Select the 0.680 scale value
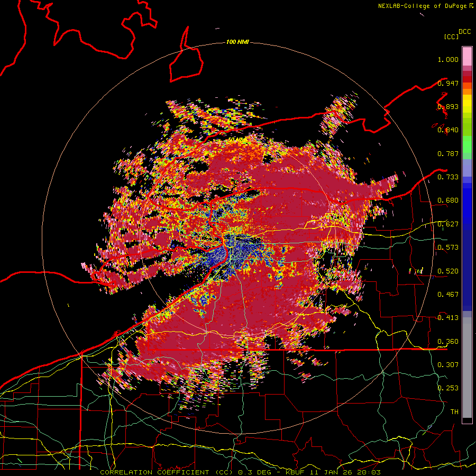Image resolution: width=476 pixels, height=476 pixels. point(448,200)
